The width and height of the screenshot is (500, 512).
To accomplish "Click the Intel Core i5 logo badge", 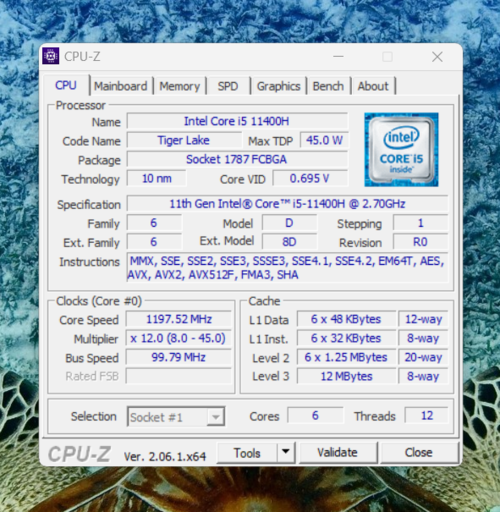I will 401,149.
